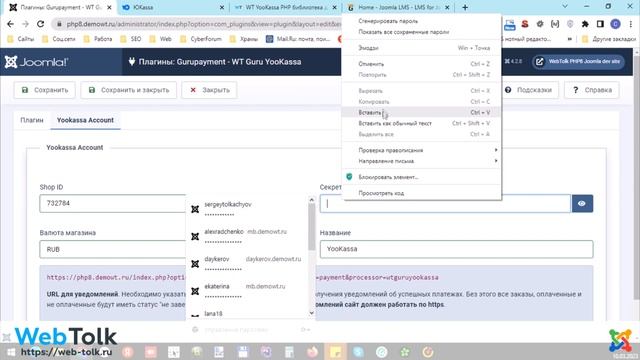
Task: Choose Вставить как обычный текст
Action: pos(421,123)
